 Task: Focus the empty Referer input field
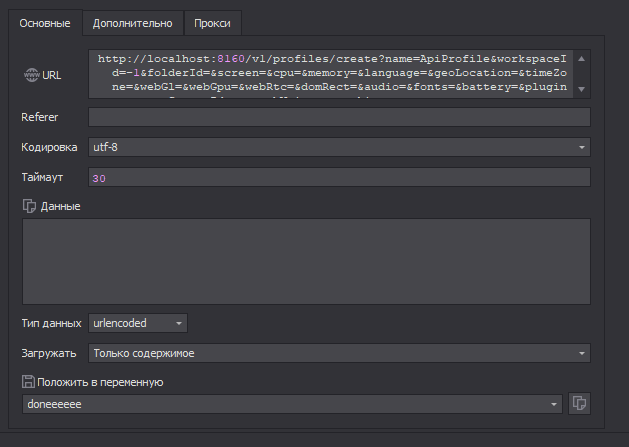[339, 118]
